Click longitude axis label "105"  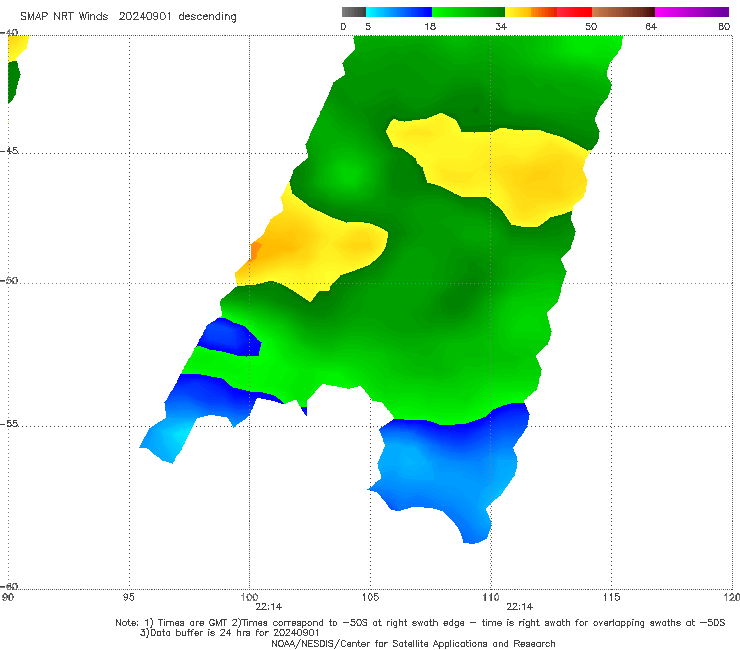(x=370, y=598)
